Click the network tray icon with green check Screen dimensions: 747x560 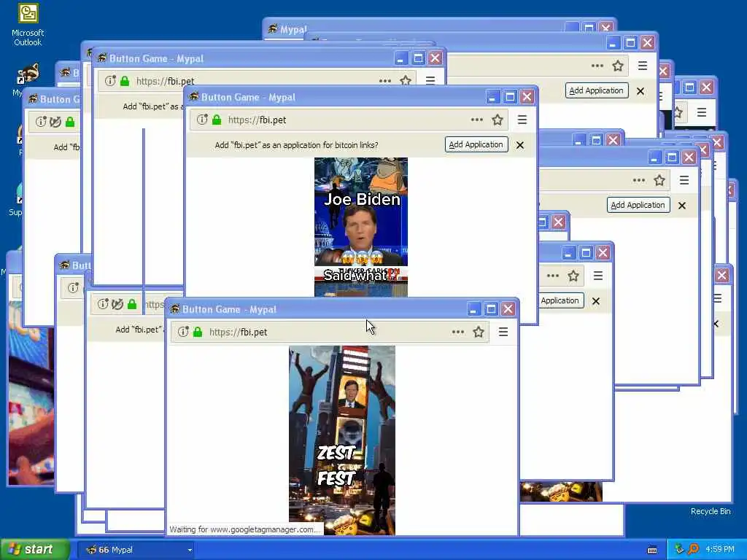679,549
